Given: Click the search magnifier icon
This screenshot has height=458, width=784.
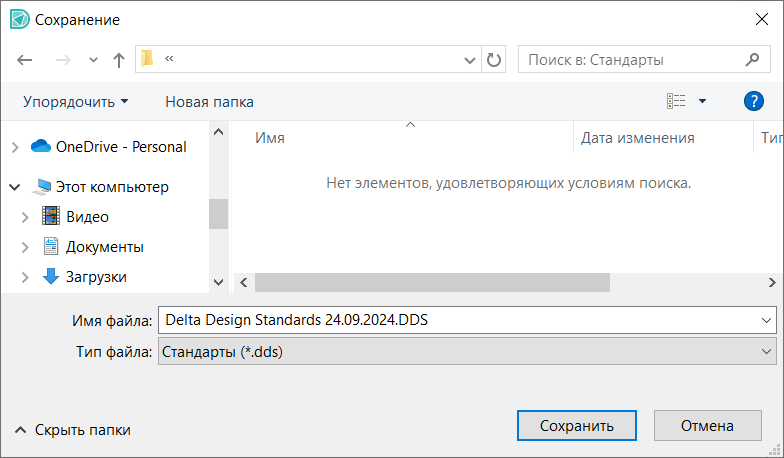Looking at the screenshot, I should click(x=752, y=60).
